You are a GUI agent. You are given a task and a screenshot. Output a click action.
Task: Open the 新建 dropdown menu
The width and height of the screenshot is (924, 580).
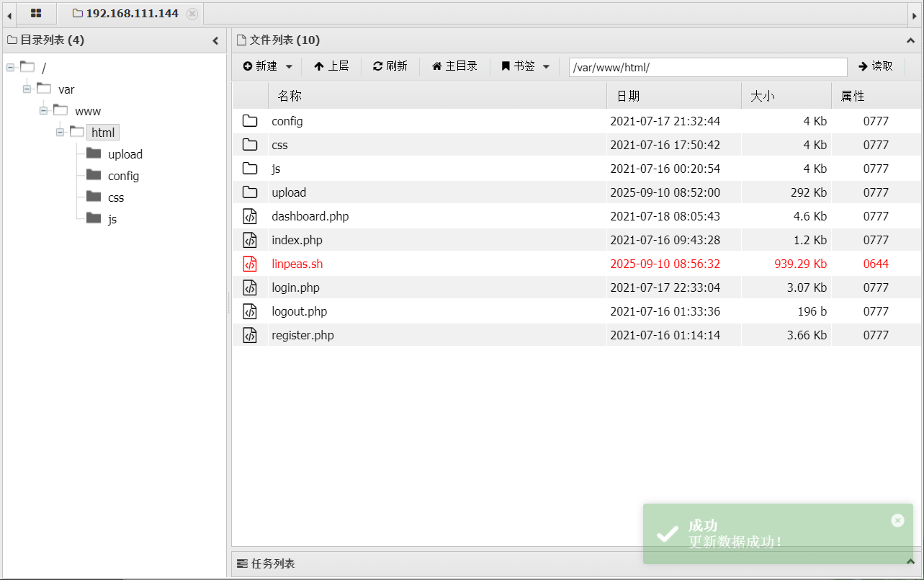pyautogui.click(x=268, y=66)
